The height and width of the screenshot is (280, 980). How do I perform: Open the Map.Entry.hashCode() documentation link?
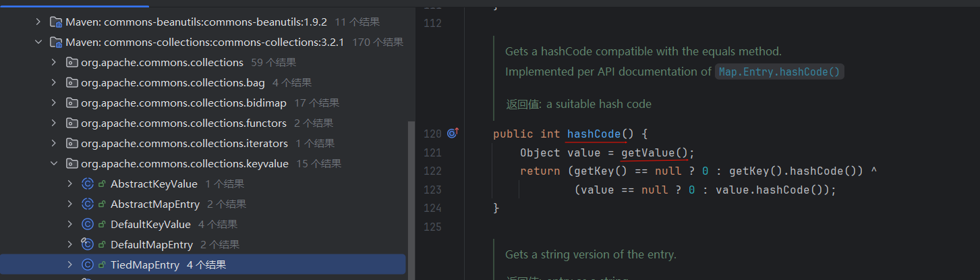click(x=779, y=72)
